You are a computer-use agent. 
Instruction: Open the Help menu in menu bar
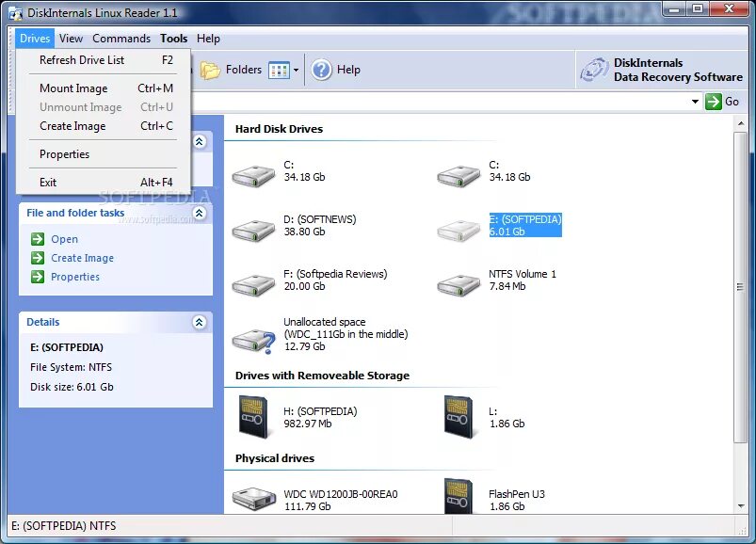[x=208, y=39]
